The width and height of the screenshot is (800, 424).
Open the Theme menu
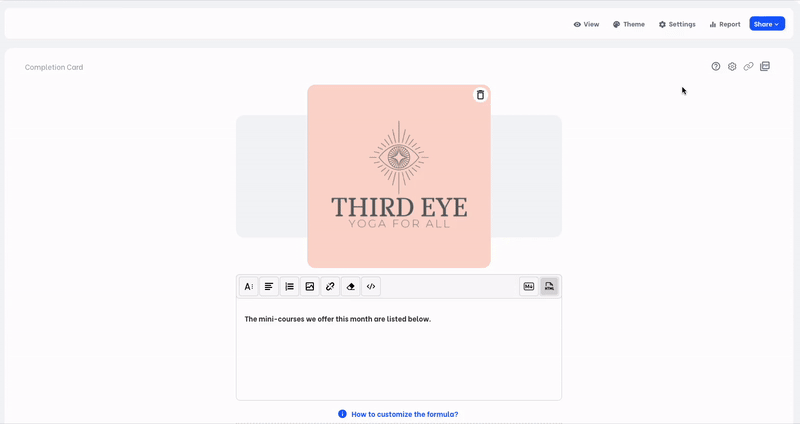pos(629,24)
